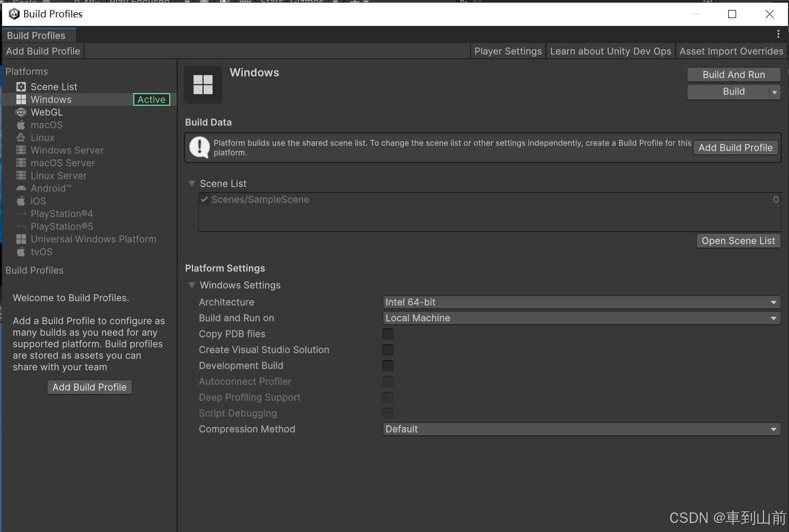Enable Development Build checkbox
The height and width of the screenshot is (532, 789).
388,365
